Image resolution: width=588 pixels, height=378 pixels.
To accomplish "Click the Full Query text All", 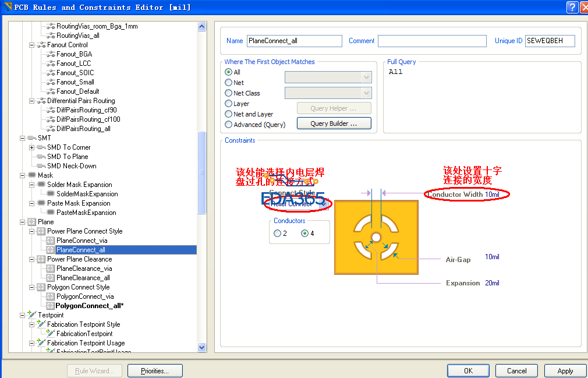I will coord(396,72).
